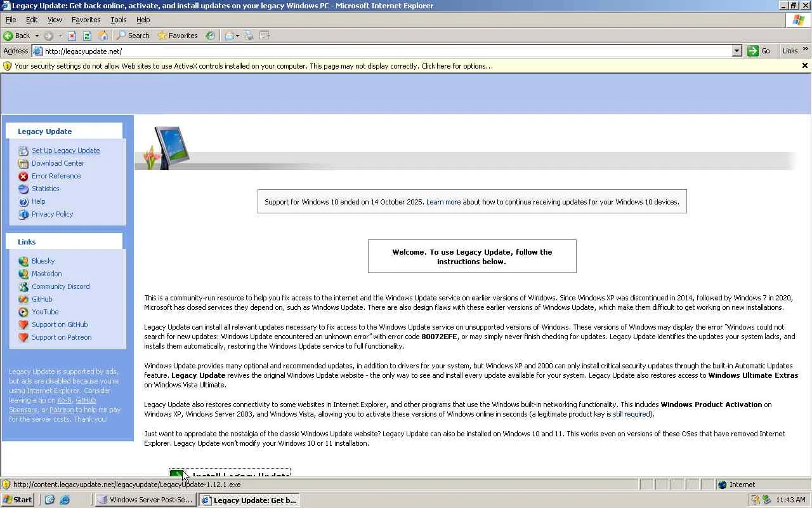Expand the Mail button dropdown arrow

click(238, 36)
